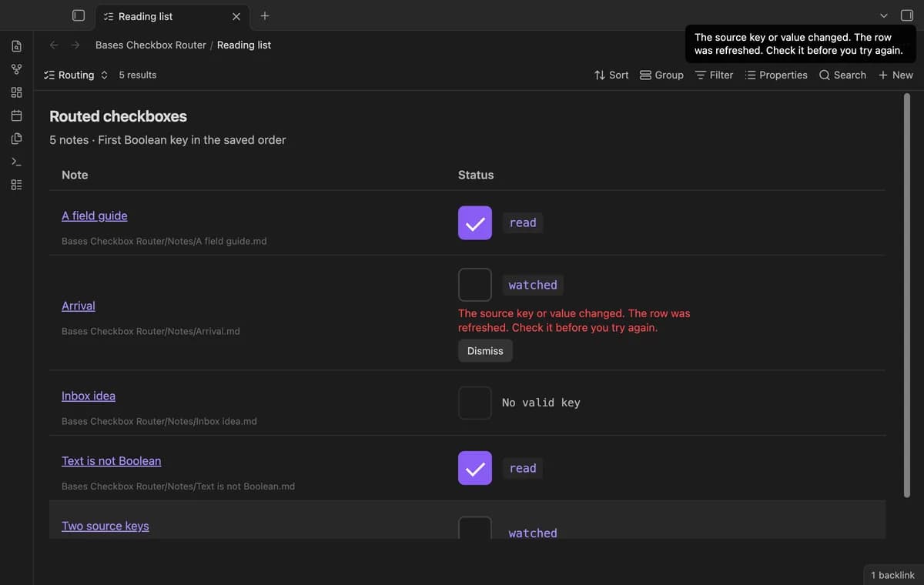Open the command palette ribbon icon
924x585 pixels.
coord(16,162)
